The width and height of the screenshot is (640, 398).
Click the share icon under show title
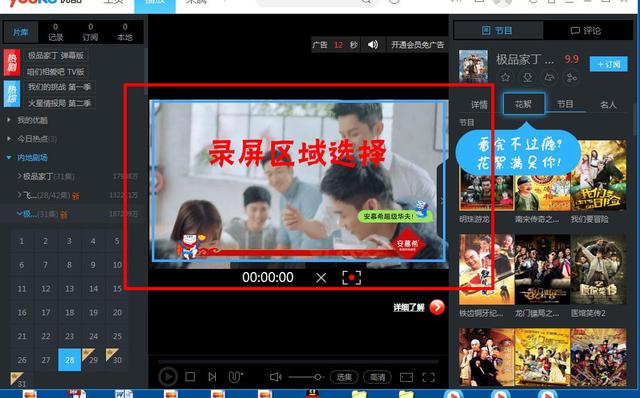tap(571, 77)
